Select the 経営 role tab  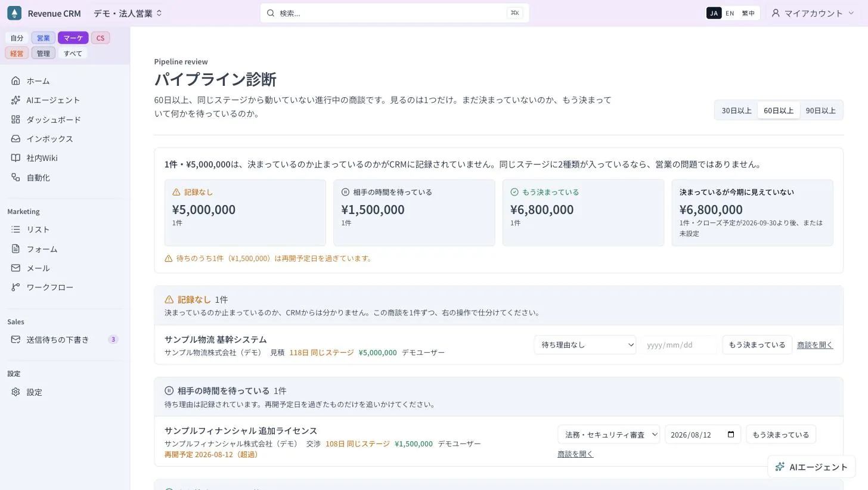pyautogui.click(x=17, y=53)
